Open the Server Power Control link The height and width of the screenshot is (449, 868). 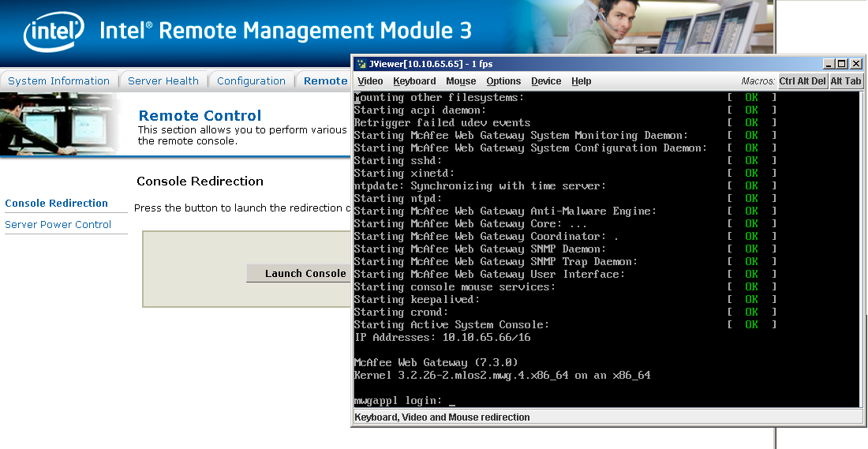58,224
